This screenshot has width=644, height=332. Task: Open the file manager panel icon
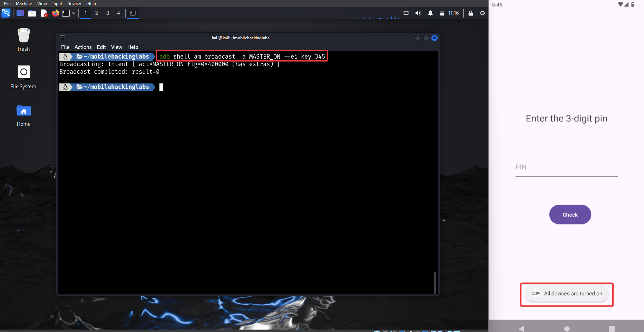click(x=32, y=13)
